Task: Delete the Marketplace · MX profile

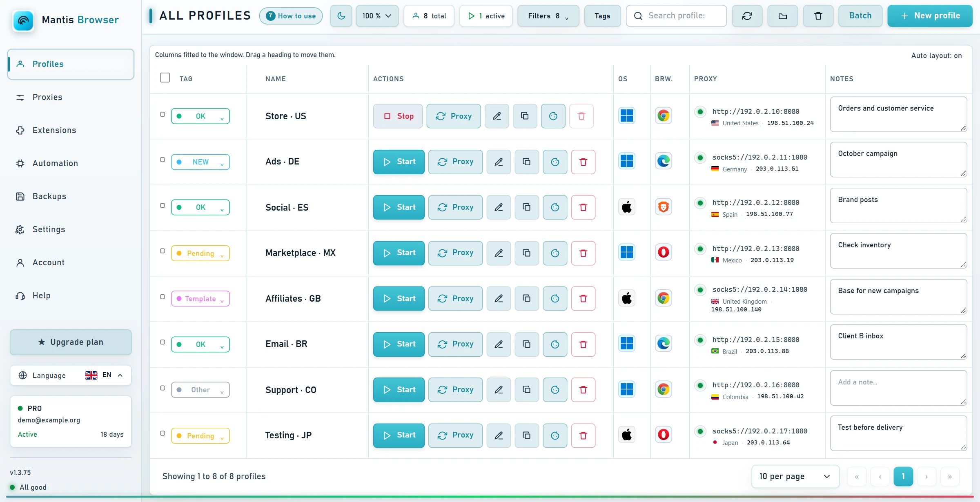Action: pyautogui.click(x=583, y=253)
